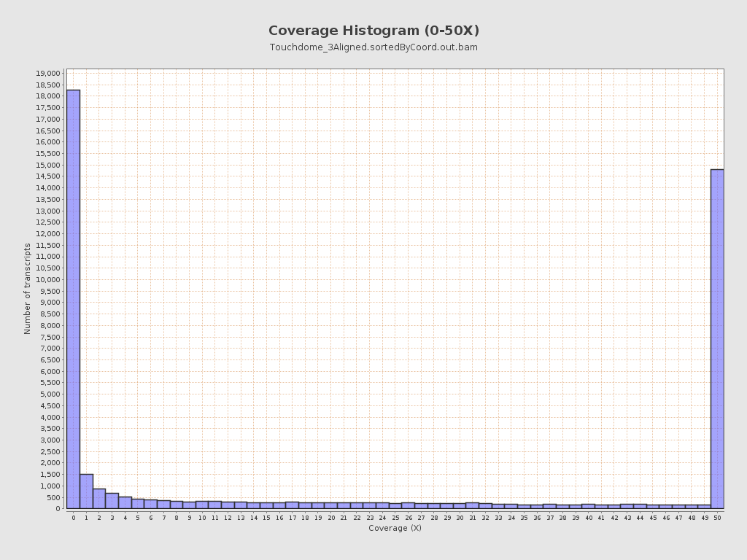Click the x-axis tick label 10

point(202,518)
